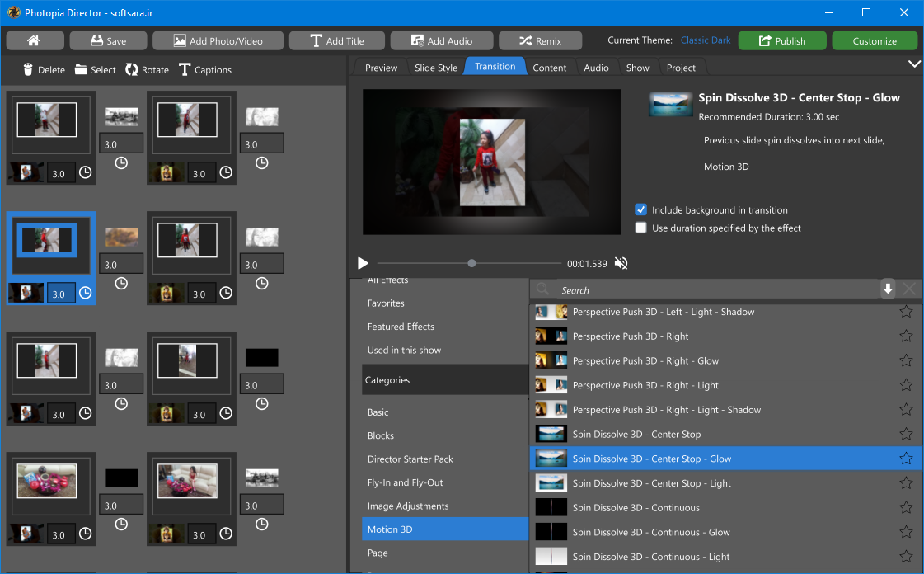This screenshot has width=924, height=574.
Task: Click the Rotate slide icon
Action: pyautogui.click(x=132, y=70)
